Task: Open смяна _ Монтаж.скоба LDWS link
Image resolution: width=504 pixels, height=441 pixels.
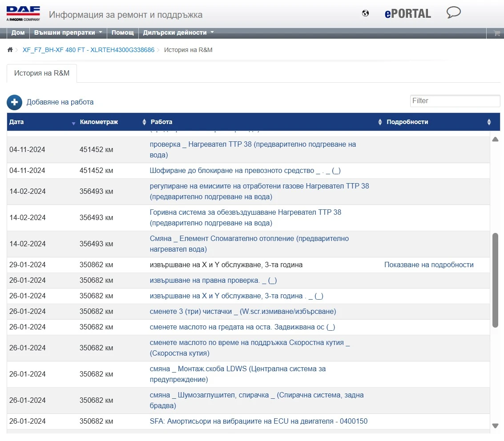Action: point(238,374)
